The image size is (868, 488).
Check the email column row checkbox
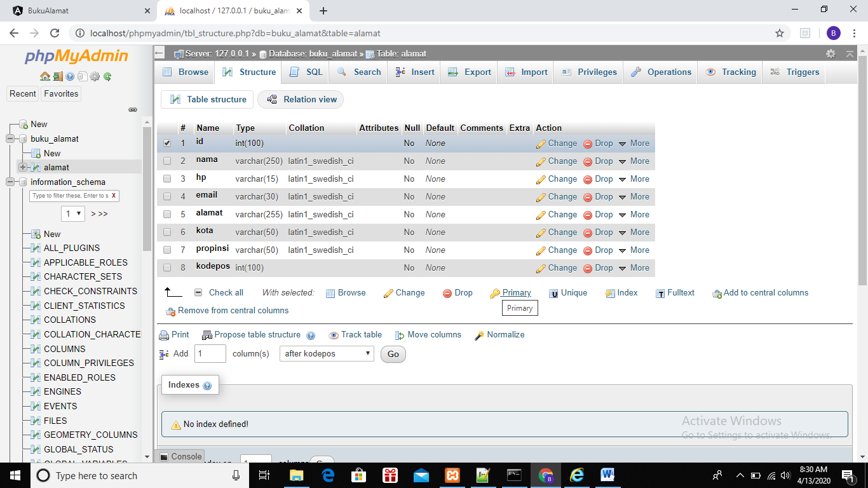[x=167, y=197]
